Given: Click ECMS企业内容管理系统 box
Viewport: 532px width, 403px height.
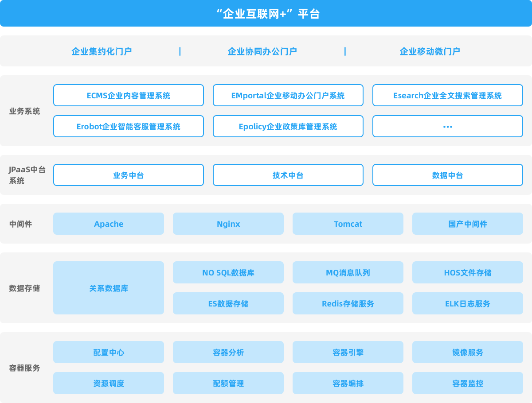Looking at the screenshot, I should point(129,96).
